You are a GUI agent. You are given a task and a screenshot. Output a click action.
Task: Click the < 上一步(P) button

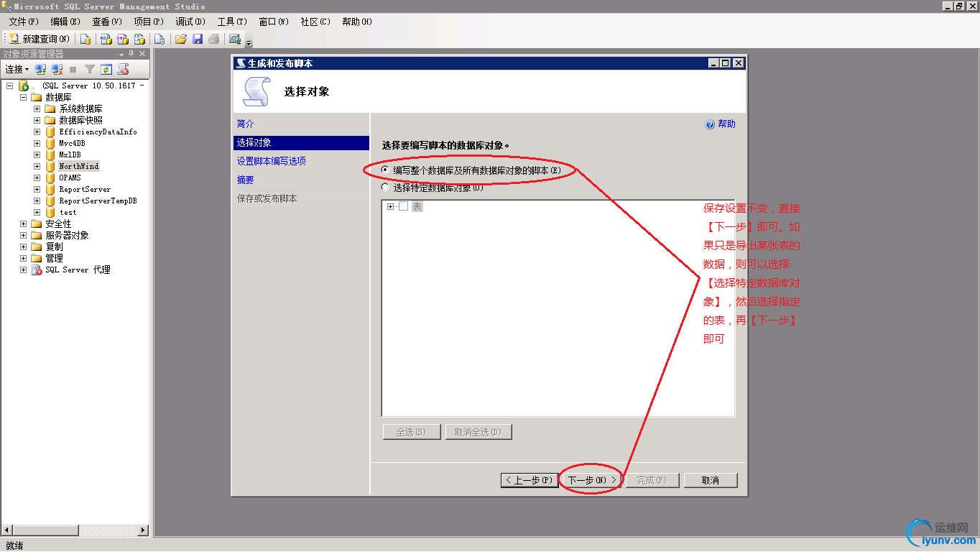pyautogui.click(x=529, y=480)
